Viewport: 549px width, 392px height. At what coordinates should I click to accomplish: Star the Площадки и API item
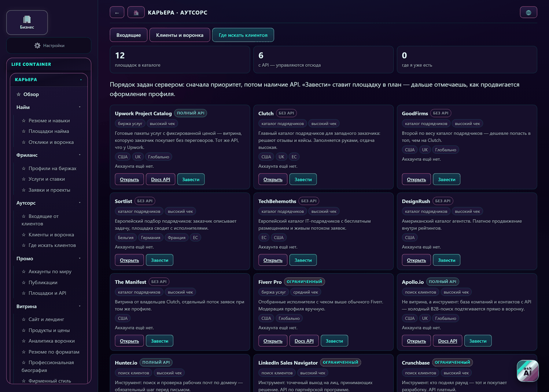tap(24, 293)
